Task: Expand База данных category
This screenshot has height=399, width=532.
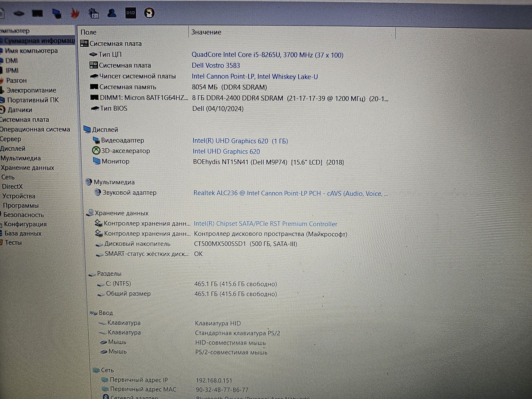Action: [x=23, y=234]
